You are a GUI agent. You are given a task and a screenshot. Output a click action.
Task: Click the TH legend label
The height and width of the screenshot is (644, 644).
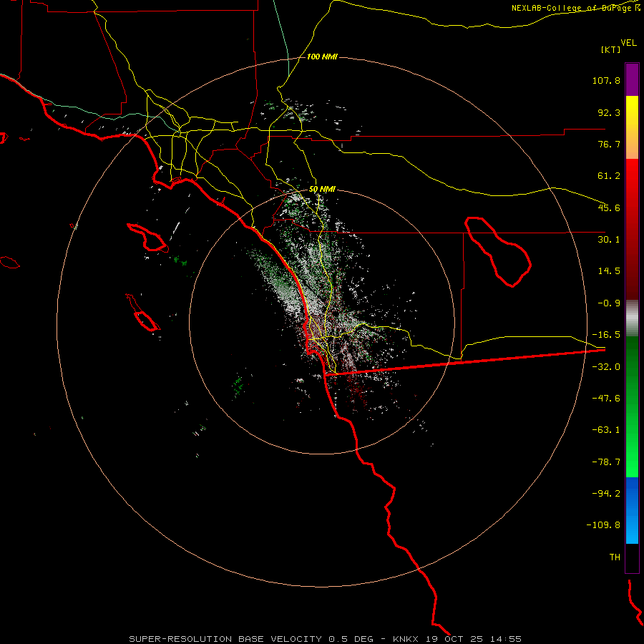click(615, 557)
